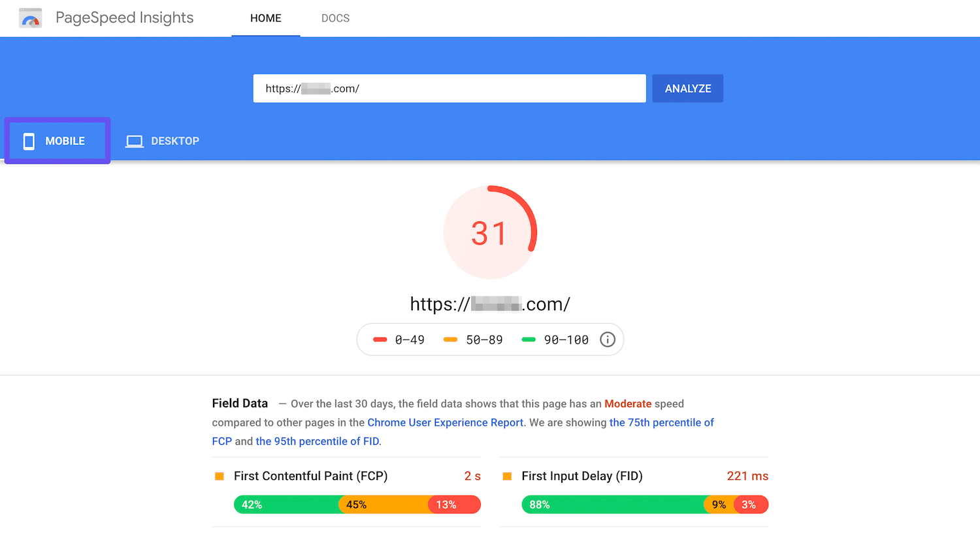Open the Chrome User Experience Report link
This screenshot has width=980, height=542.
click(445, 422)
